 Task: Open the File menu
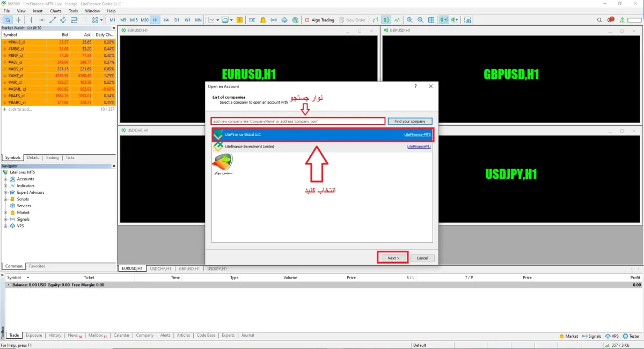tap(7, 11)
